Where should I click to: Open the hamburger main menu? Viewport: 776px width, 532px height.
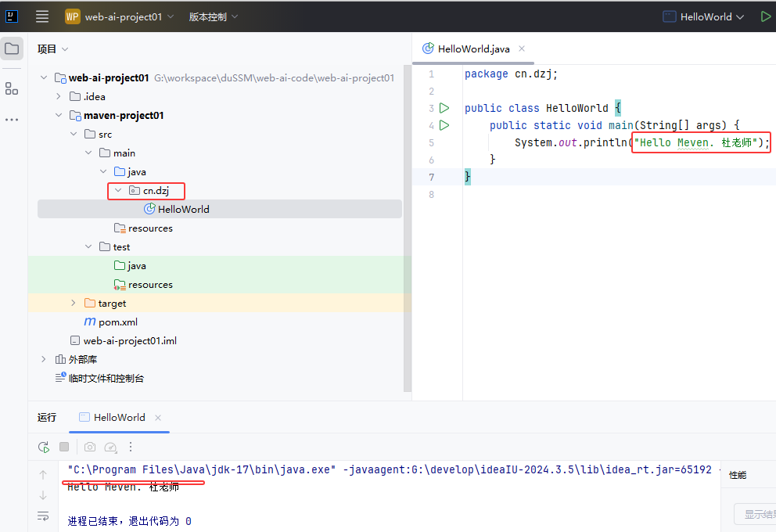pyautogui.click(x=42, y=16)
